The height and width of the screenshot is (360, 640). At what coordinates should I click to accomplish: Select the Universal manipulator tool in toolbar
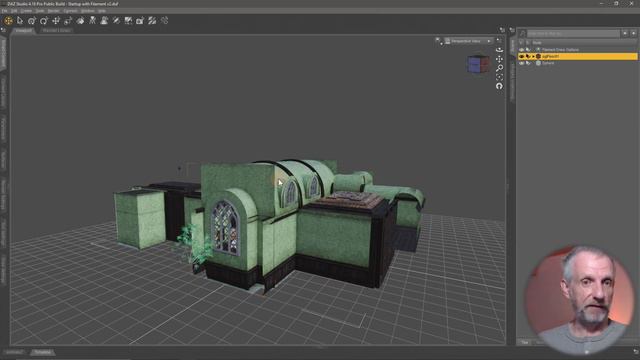tap(8, 20)
